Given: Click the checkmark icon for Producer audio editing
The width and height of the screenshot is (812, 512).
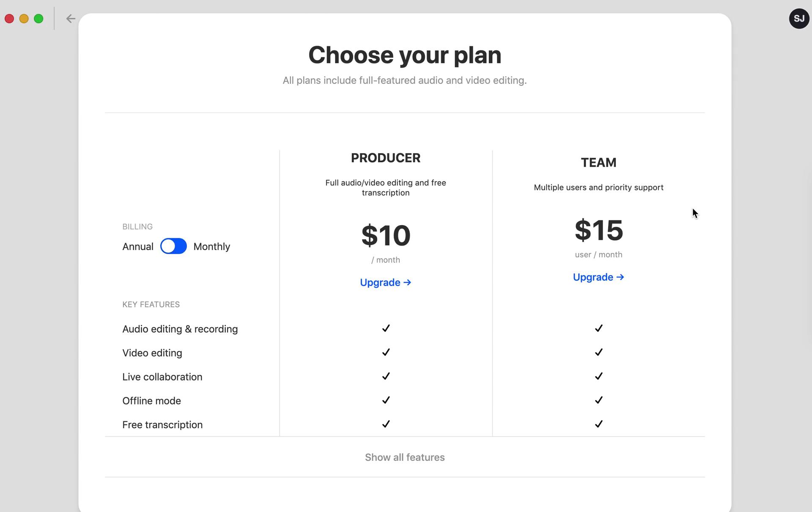Looking at the screenshot, I should click(386, 328).
